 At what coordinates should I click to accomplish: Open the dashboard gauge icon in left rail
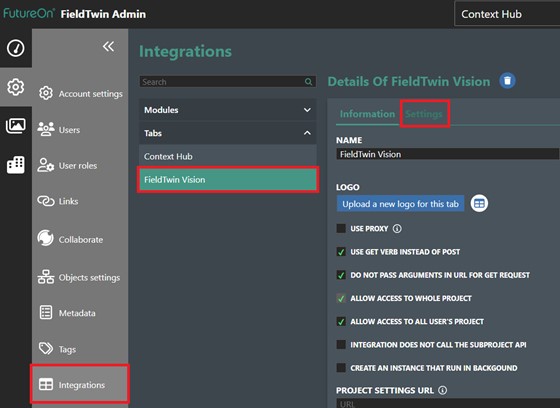16,48
